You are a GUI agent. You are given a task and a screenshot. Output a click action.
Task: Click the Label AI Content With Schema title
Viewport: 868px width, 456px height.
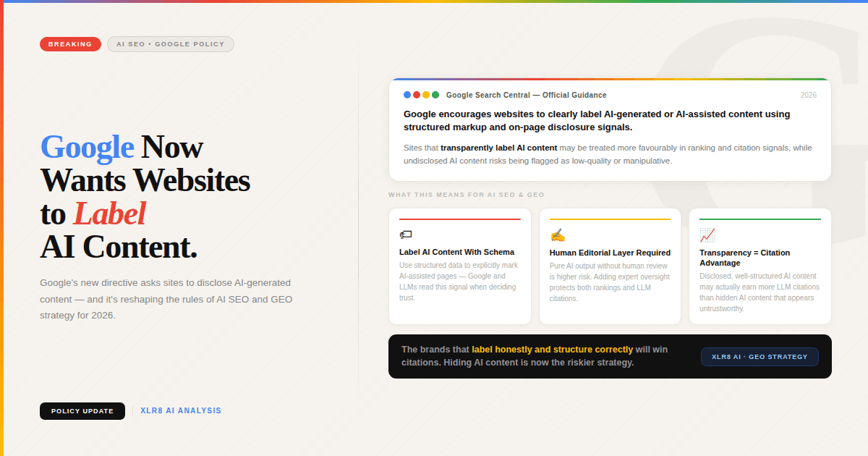pos(457,252)
